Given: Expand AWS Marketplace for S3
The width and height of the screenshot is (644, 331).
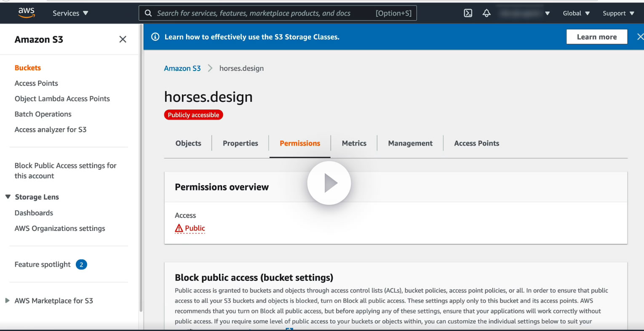Looking at the screenshot, I should (7, 301).
